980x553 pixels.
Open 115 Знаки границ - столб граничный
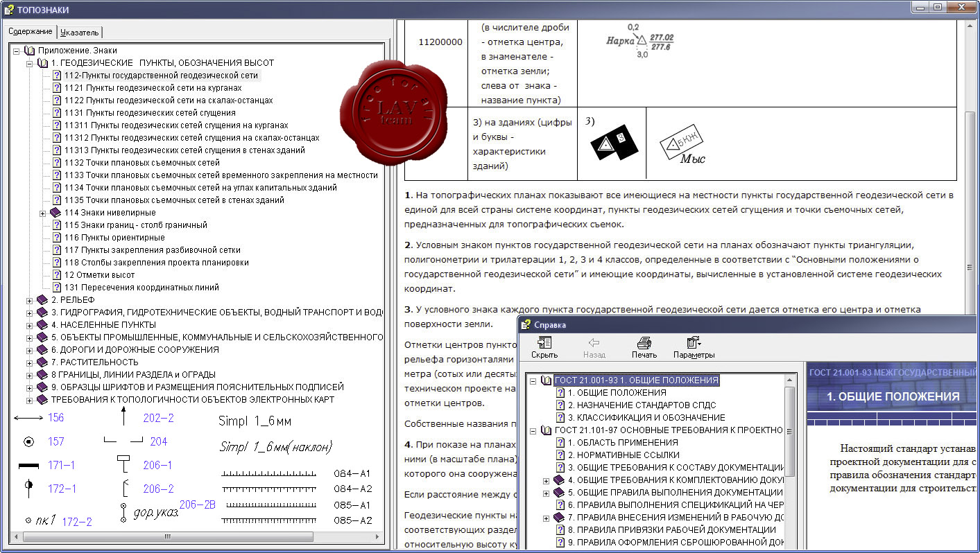tap(135, 225)
